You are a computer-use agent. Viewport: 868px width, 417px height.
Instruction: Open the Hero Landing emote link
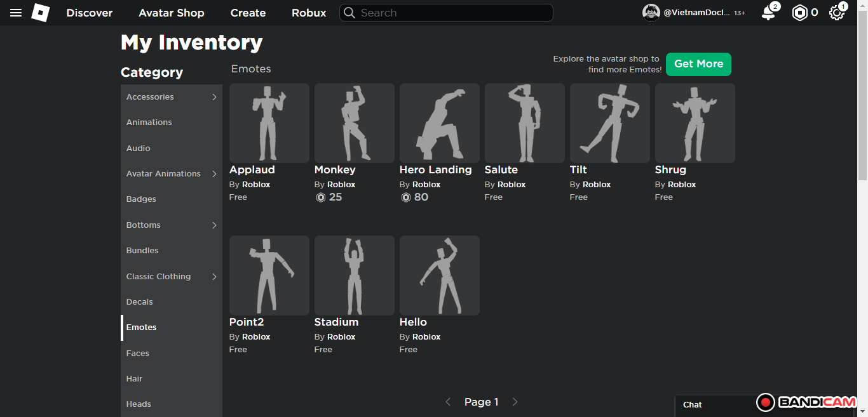[435, 170]
